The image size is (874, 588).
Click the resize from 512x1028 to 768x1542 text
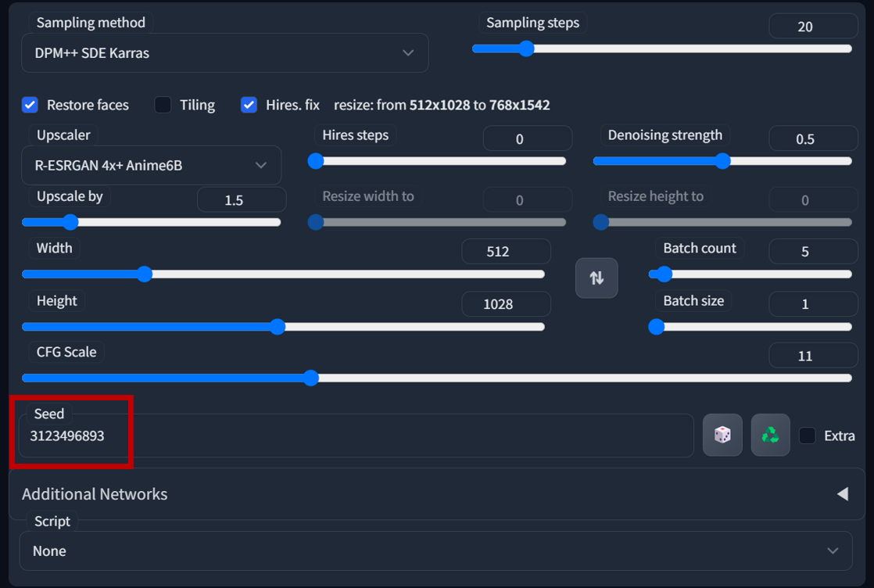(442, 105)
